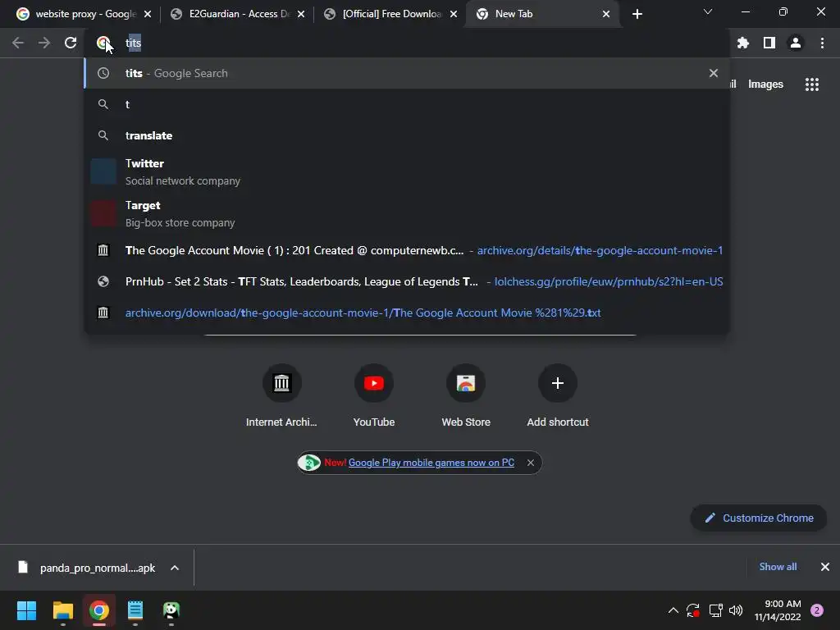The width and height of the screenshot is (840, 630).
Task: Select the single 't' search suggestion
Action: click(407, 104)
